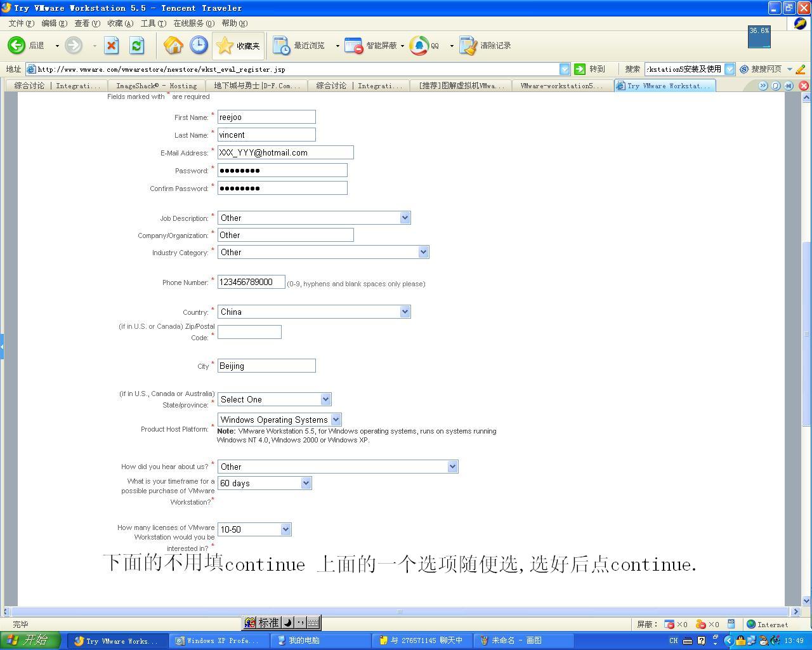
Task: Go to the Home page icon
Action: click(x=173, y=45)
